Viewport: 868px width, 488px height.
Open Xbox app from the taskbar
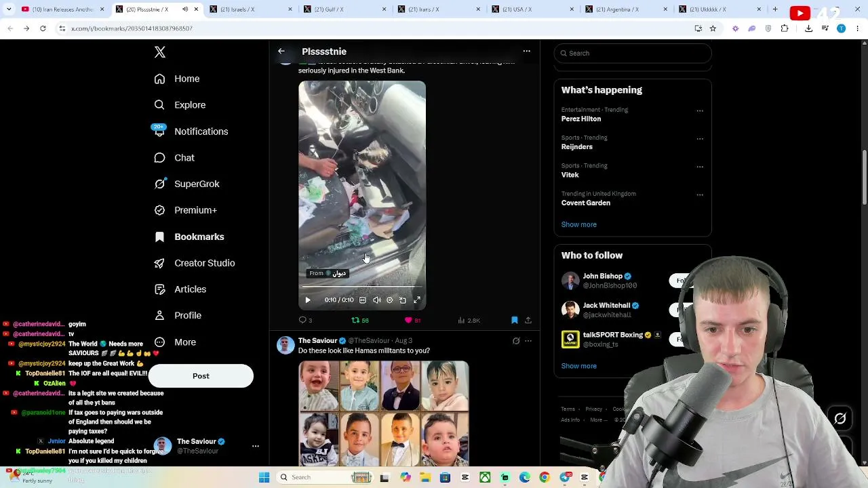coord(485,477)
